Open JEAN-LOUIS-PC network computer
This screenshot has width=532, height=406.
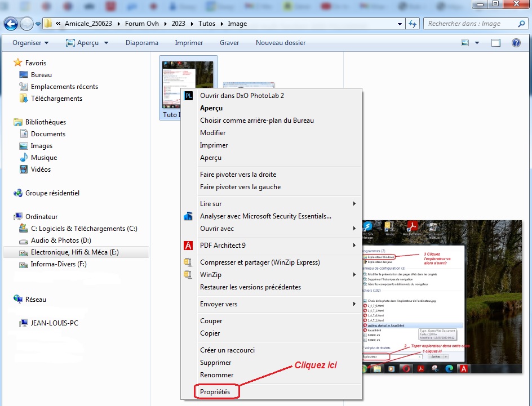tap(54, 323)
